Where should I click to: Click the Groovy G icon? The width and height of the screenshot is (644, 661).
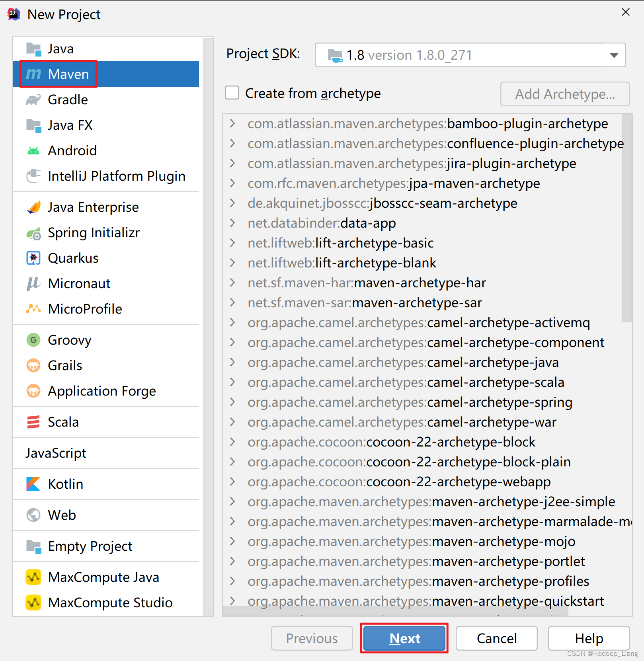click(x=33, y=340)
